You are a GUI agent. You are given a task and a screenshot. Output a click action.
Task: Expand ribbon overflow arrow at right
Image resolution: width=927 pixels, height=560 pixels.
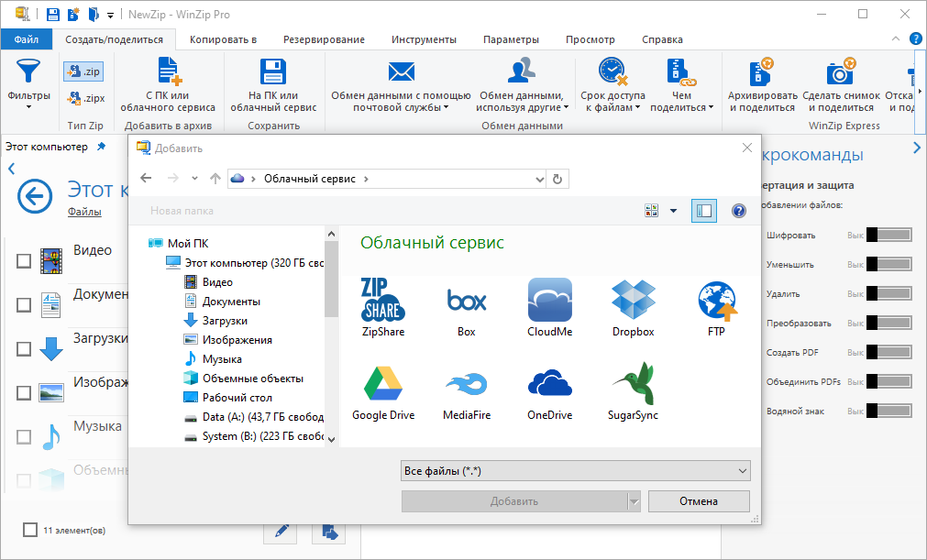(x=920, y=92)
